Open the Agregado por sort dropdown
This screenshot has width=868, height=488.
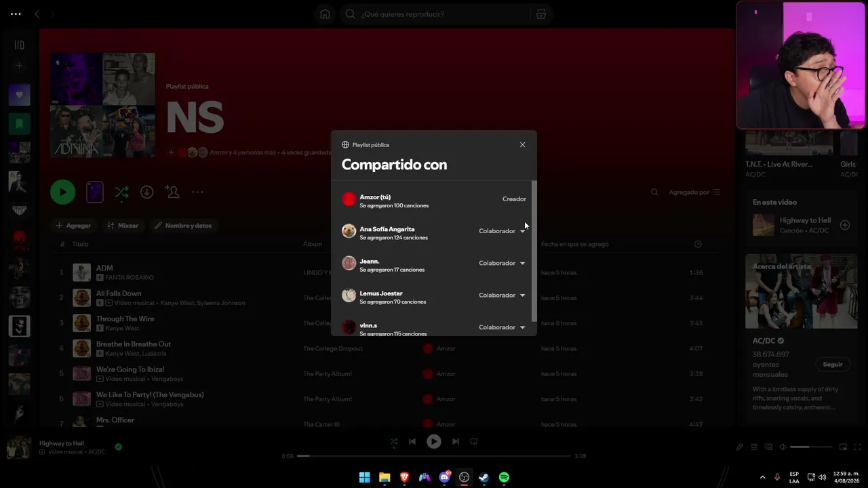click(x=694, y=192)
